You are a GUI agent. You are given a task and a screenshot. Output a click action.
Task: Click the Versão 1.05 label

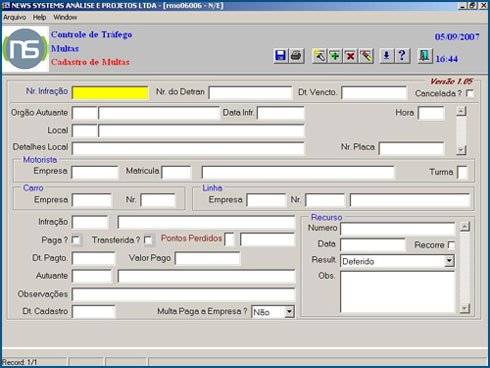[x=451, y=81]
